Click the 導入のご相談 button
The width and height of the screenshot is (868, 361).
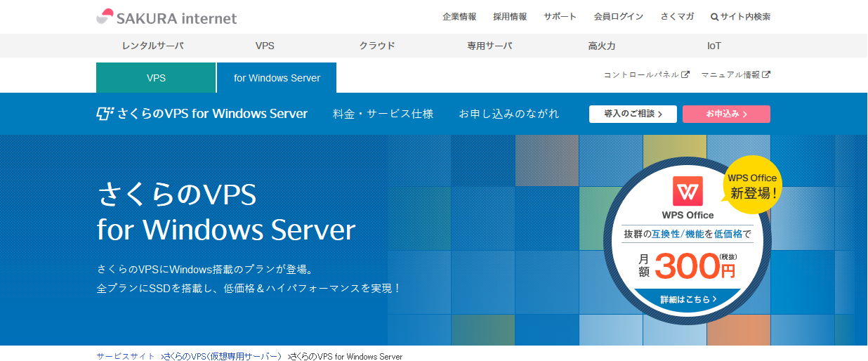633,114
